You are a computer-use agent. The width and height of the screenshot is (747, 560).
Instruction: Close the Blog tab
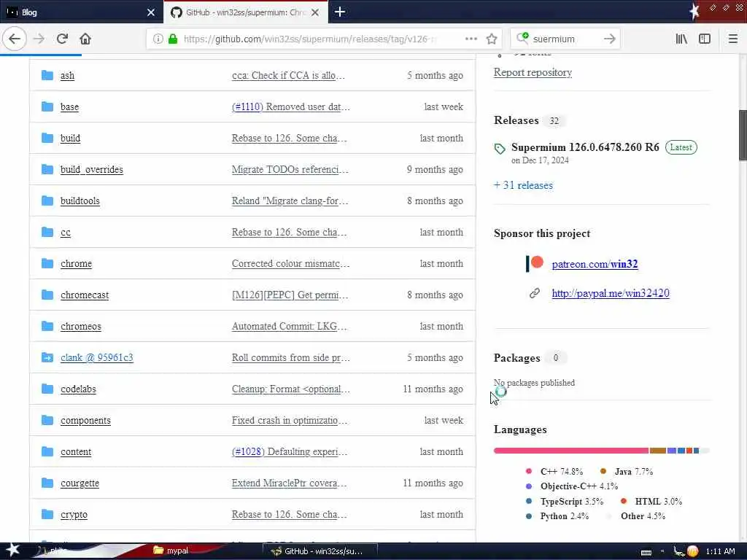pos(150,12)
